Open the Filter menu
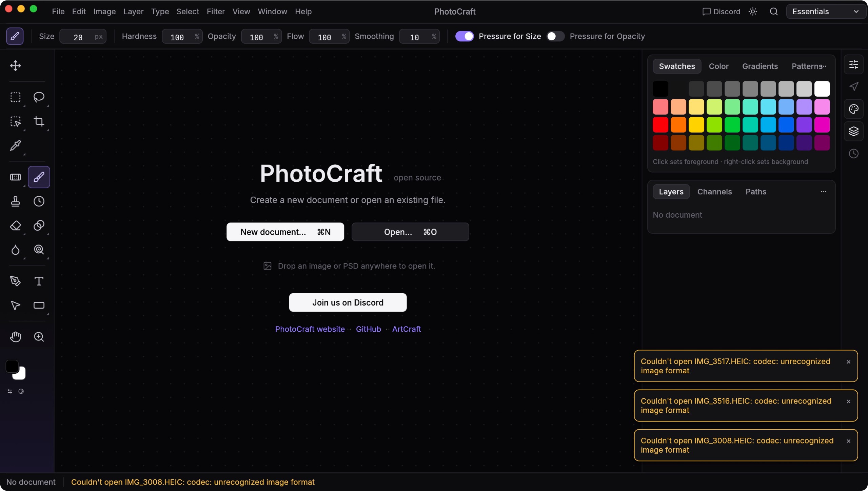Image resolution: width=868 pixels, height=491 pixels. (x=216, y=12)
